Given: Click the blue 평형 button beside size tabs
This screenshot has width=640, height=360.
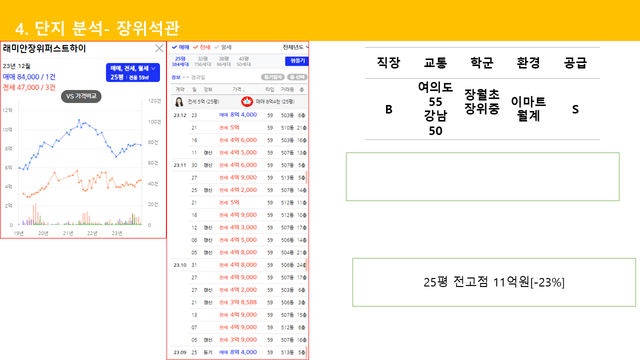Looking at the screenshot, I should (297, 61).
